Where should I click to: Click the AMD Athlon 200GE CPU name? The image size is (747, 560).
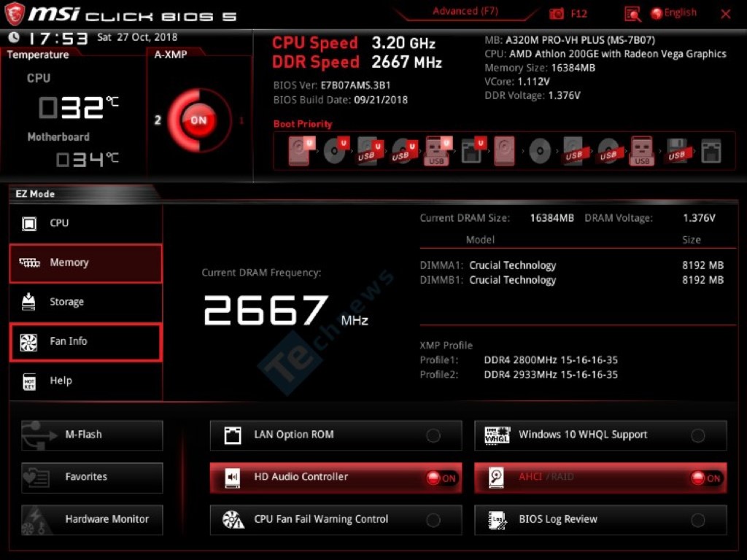[x=618, y=54]
